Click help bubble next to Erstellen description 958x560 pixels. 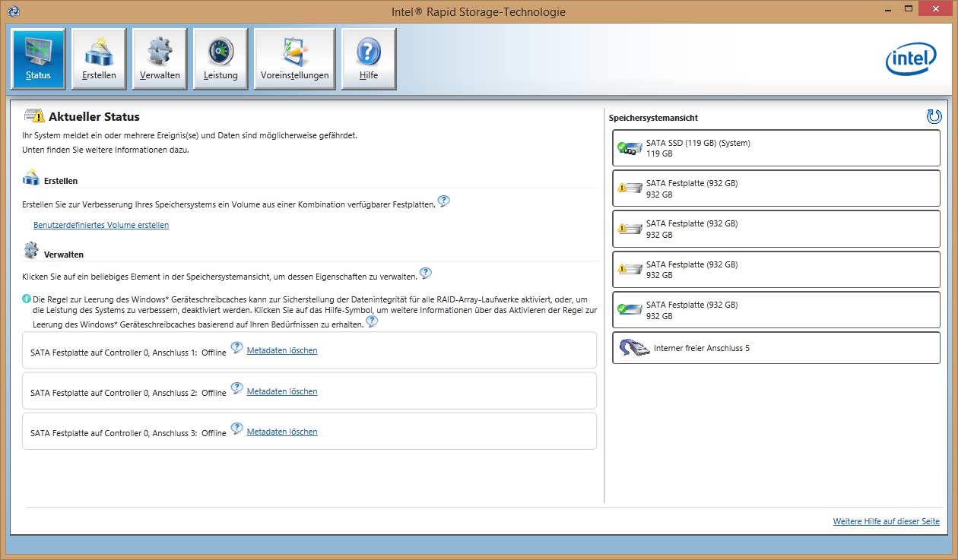[x=444, y=201]
